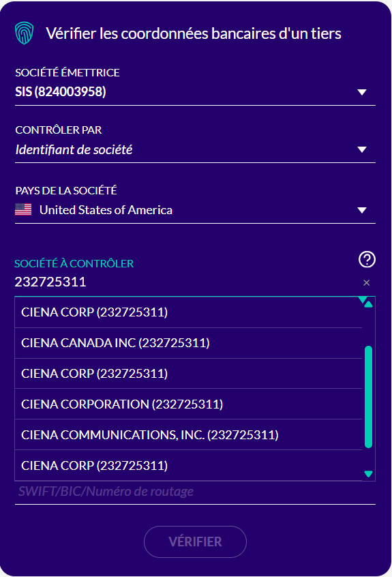
Task: Focus the SWIFT/BIC/Numéro de routage field
Action: (195, 492)
